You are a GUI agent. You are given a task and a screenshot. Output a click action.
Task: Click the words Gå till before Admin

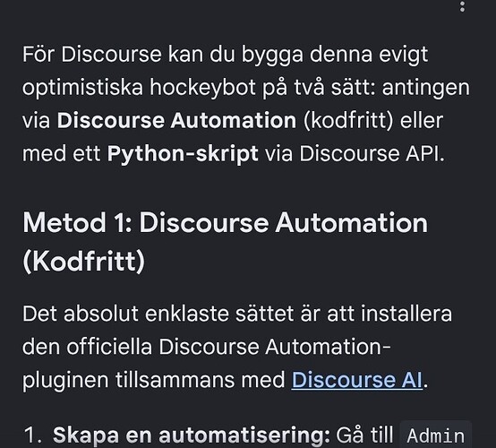(364, 435)
